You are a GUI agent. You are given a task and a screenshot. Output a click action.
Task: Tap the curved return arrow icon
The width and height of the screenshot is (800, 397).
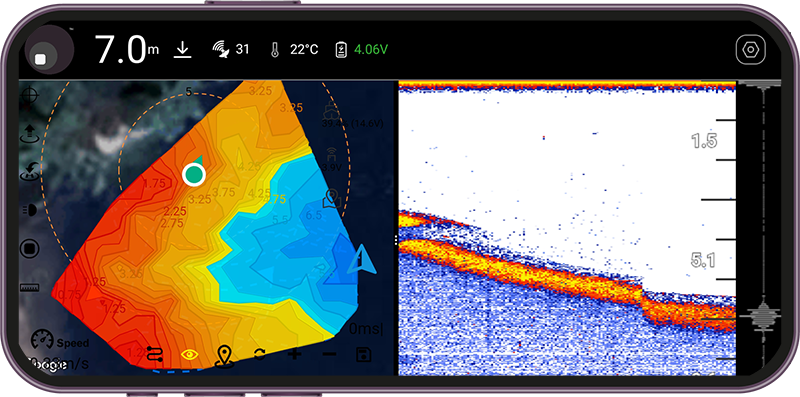[x=30, y=172]
